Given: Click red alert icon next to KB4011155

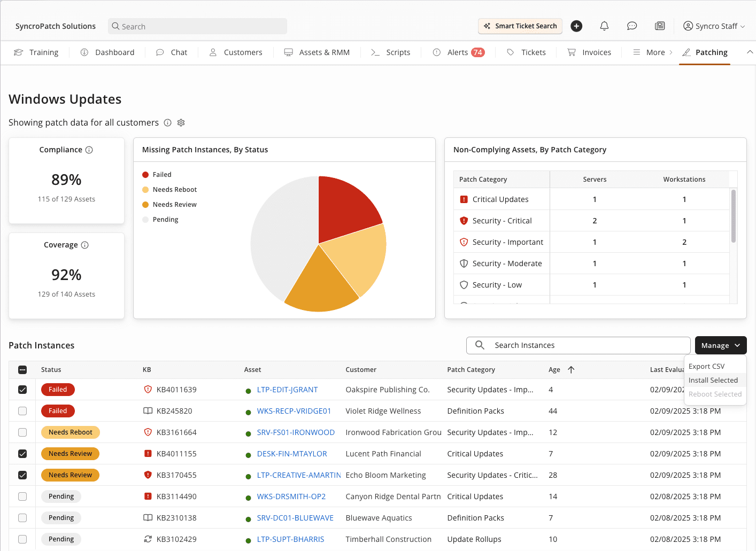Looking at the screenshot, I should pos(148,454).
